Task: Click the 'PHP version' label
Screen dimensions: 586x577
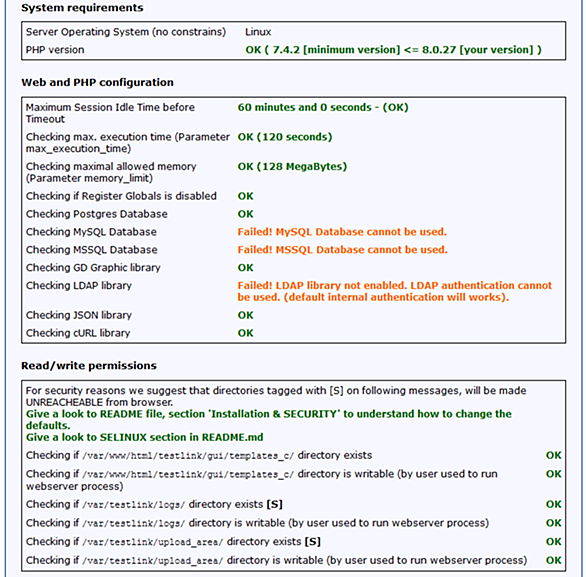Action: point(55,50)
